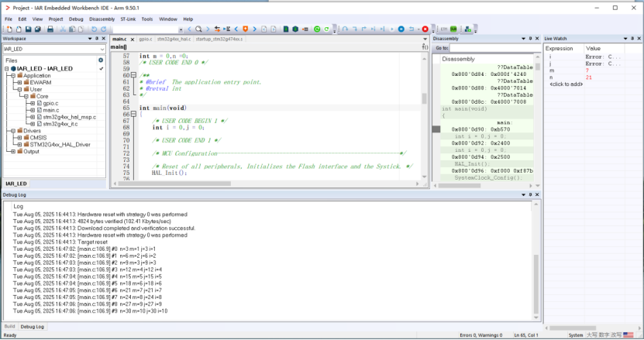Click the Find magnifier icon
Image resolution: width=644 pixels, height=340 pixels.
pos(198,29)
